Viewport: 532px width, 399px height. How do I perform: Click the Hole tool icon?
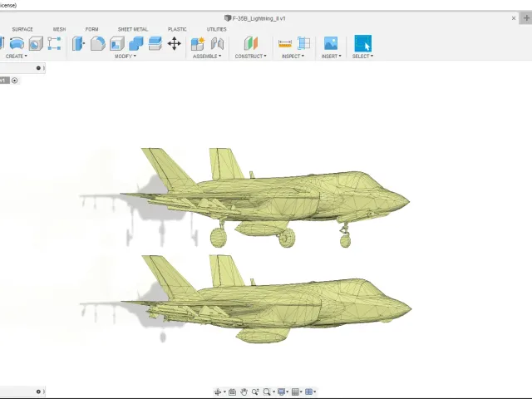tap(36, 43)
